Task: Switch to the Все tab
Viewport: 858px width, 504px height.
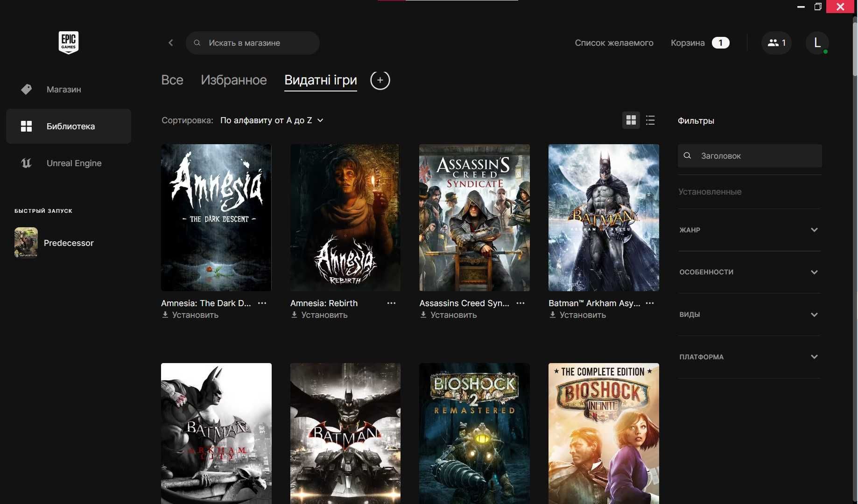Action: [x=172, y=80]
